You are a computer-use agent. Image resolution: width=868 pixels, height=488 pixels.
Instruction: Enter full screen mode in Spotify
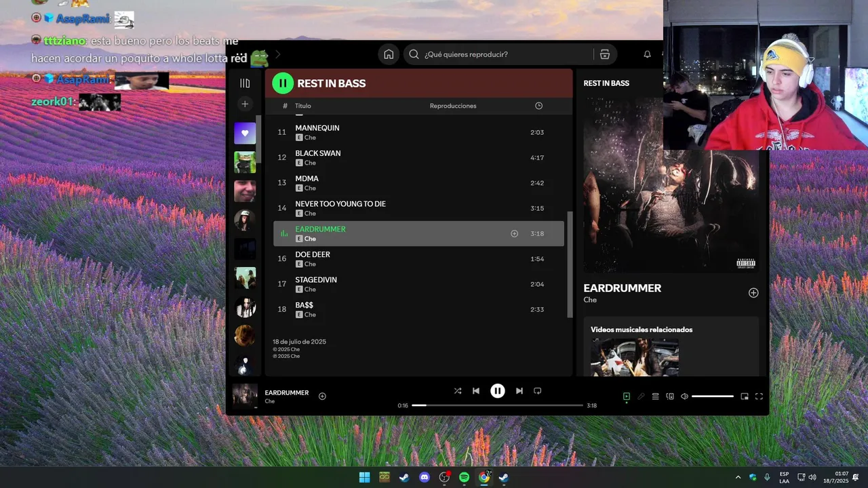[x=759, y=396]
